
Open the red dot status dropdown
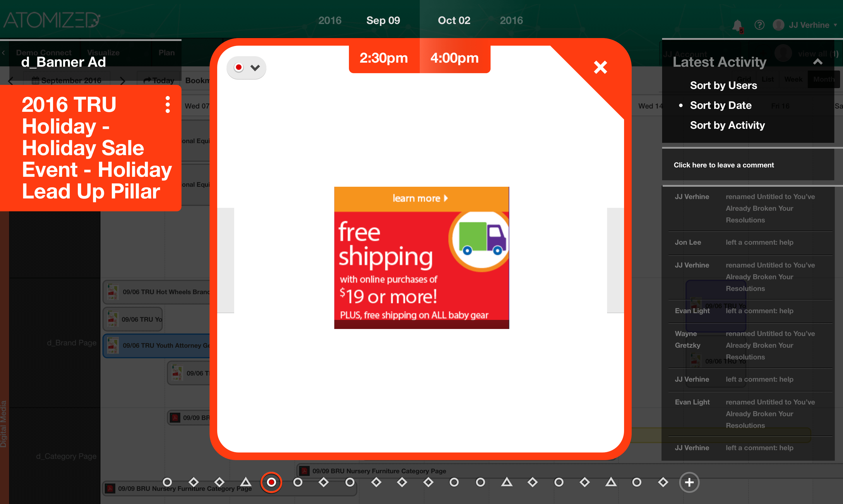(246, 68)
